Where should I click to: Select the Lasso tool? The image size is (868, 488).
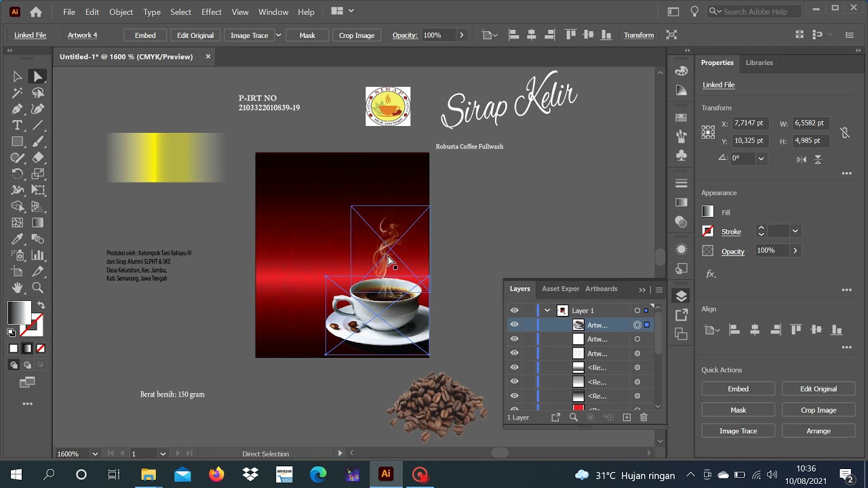point(38,93)
